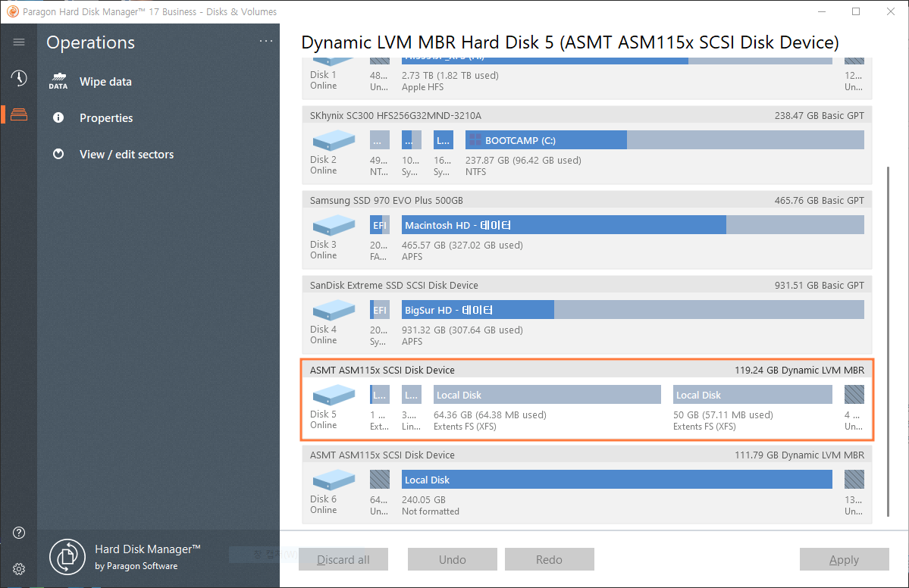Open the hamburger menu in sidebar
Viewport: 909px width, 588px height.
[18, 42]
